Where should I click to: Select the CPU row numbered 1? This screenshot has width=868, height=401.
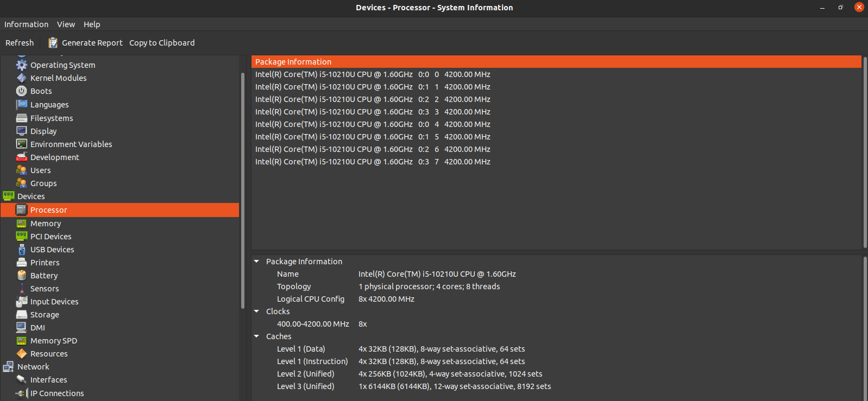click(556, 87)
